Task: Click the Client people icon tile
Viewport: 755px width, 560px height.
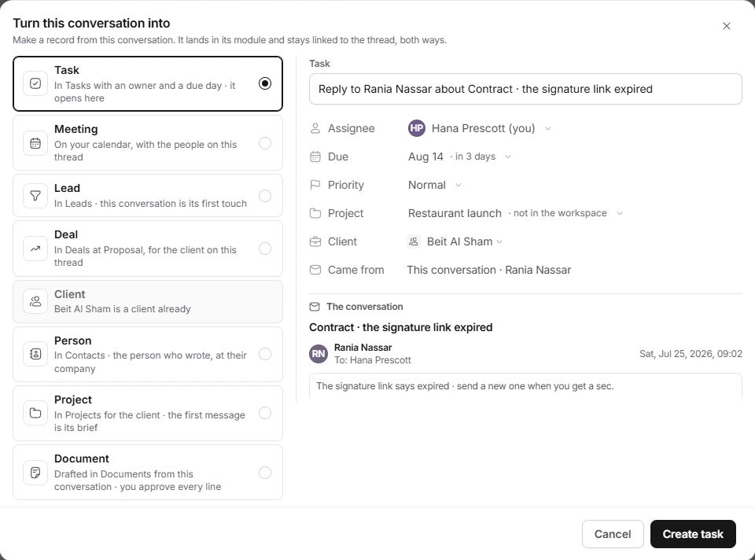Action: click(35, 301)
